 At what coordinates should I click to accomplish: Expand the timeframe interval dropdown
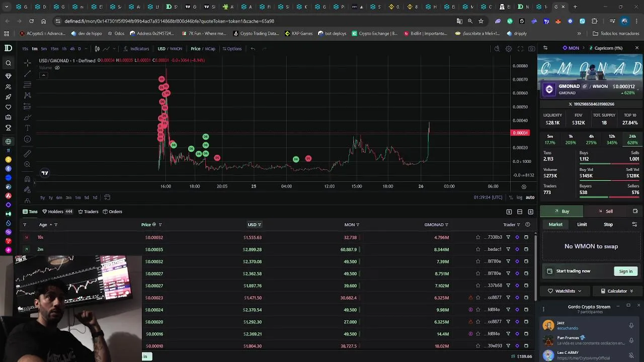point(87,49)
